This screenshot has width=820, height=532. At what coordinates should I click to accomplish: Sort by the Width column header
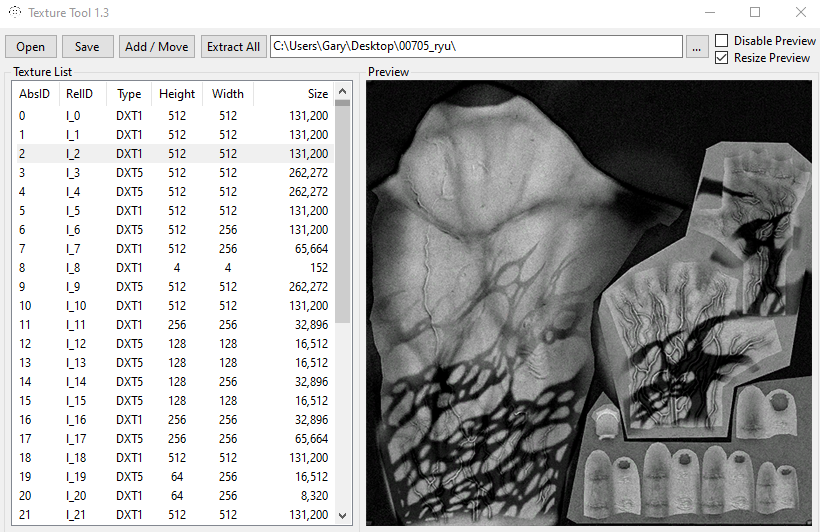pyautogui.click(x=227, y=94)
